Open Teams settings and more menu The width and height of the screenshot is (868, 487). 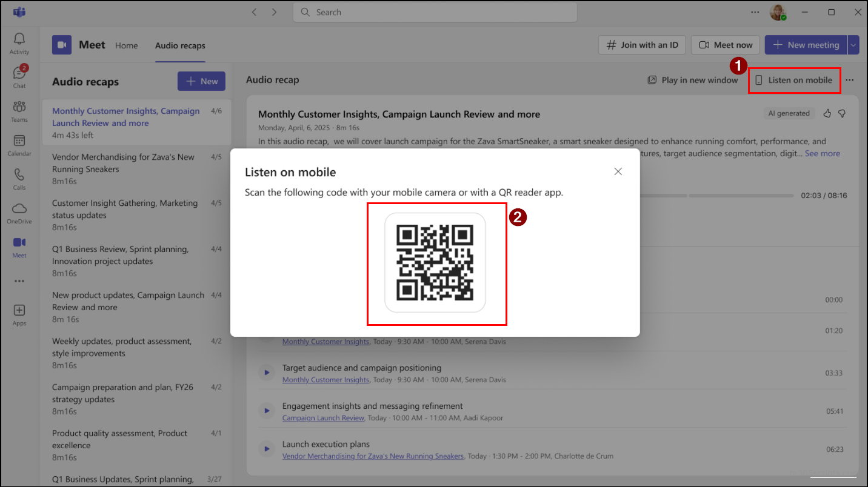pos(755,12)
